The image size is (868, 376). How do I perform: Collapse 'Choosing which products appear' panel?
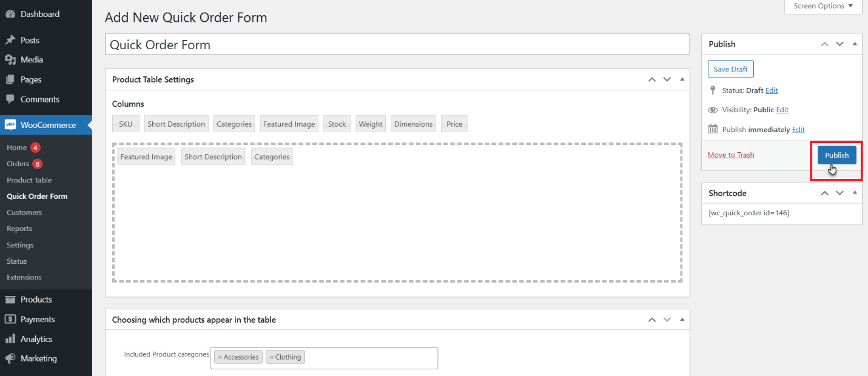tap(682, 320)
